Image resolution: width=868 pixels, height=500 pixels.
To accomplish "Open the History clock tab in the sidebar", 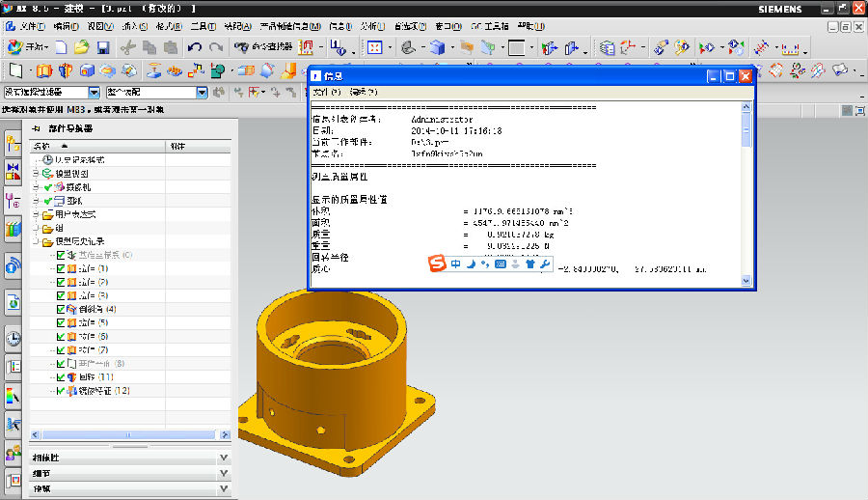I will point(13,338).
